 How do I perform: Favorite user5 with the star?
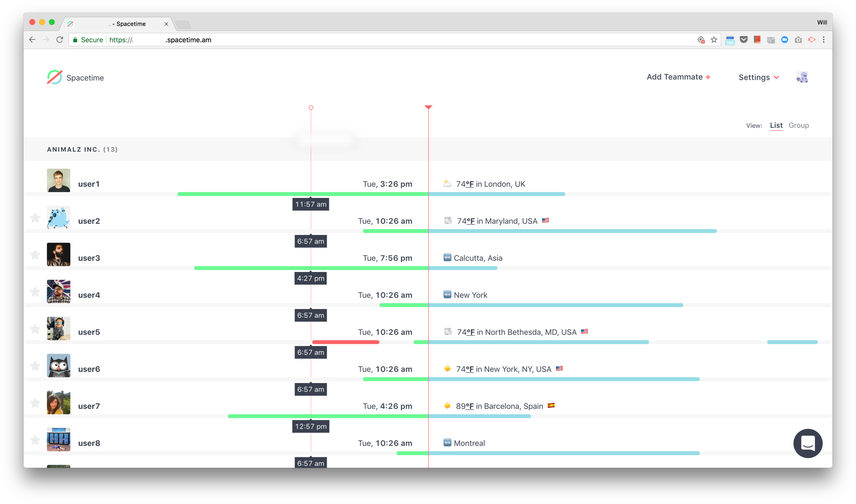[x=35, y=329]
